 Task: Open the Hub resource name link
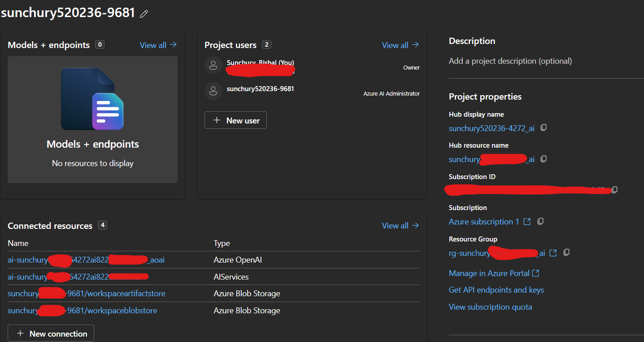492,159
